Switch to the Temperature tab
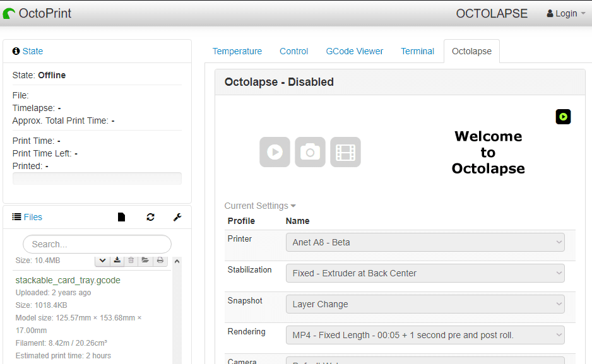The image size is (592, 364). pos(237,51)
